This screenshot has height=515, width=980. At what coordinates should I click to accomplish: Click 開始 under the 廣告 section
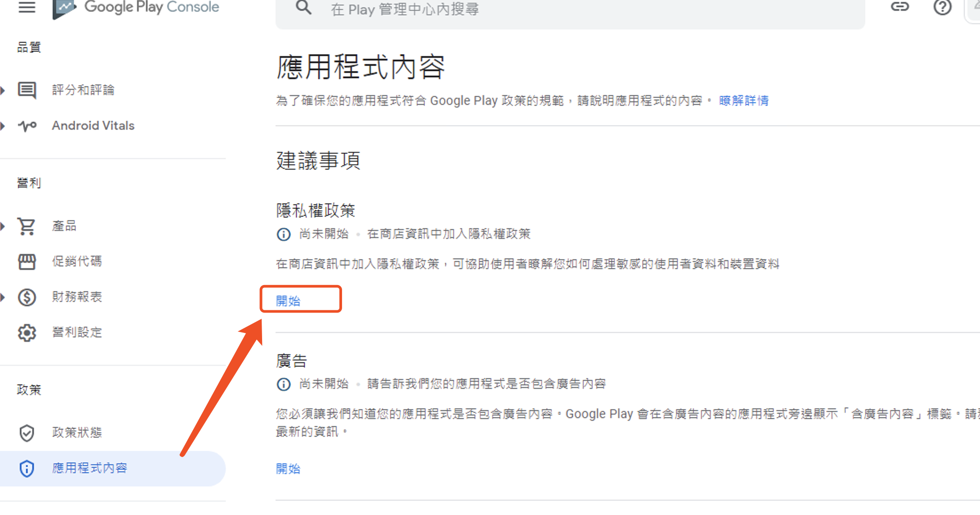click(288, 469)
